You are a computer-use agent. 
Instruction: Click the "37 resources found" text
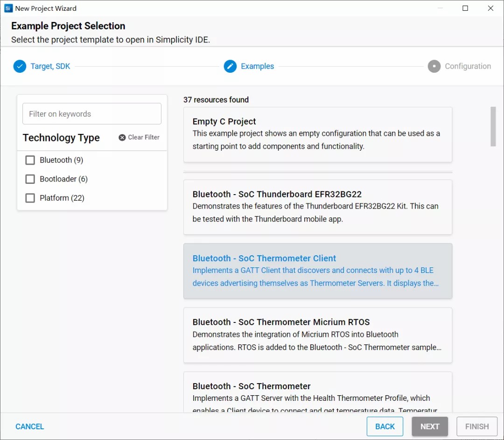click(x=216, y=100)
